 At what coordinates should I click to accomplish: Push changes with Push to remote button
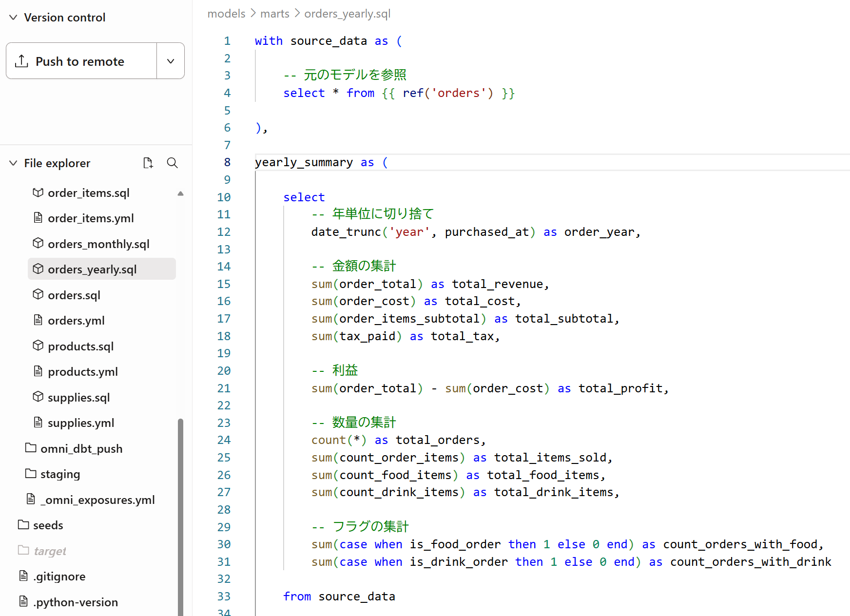coord(81,61)
